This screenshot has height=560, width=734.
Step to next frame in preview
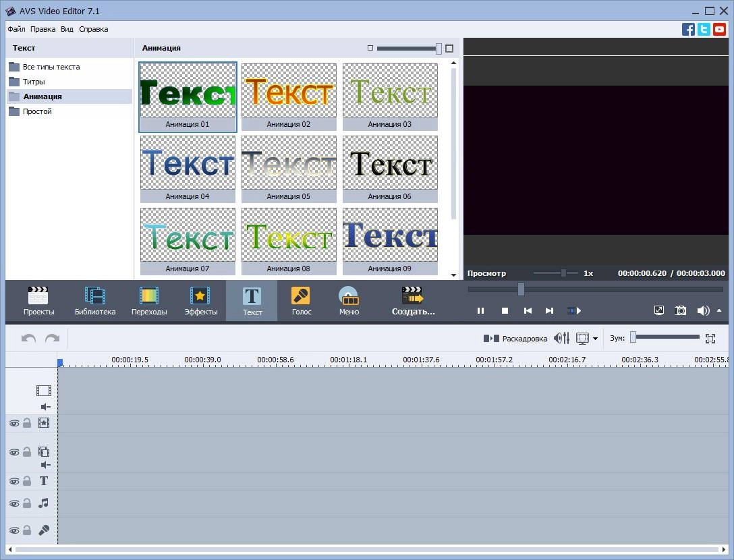[x=550, y=310]
